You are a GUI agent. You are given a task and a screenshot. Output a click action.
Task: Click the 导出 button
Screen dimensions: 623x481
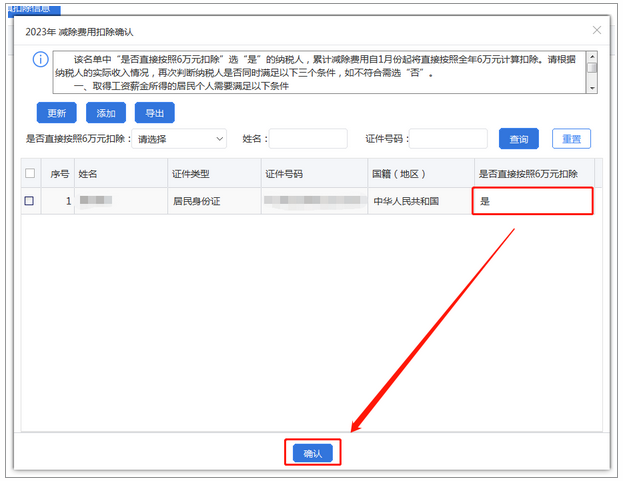[154, 113]
